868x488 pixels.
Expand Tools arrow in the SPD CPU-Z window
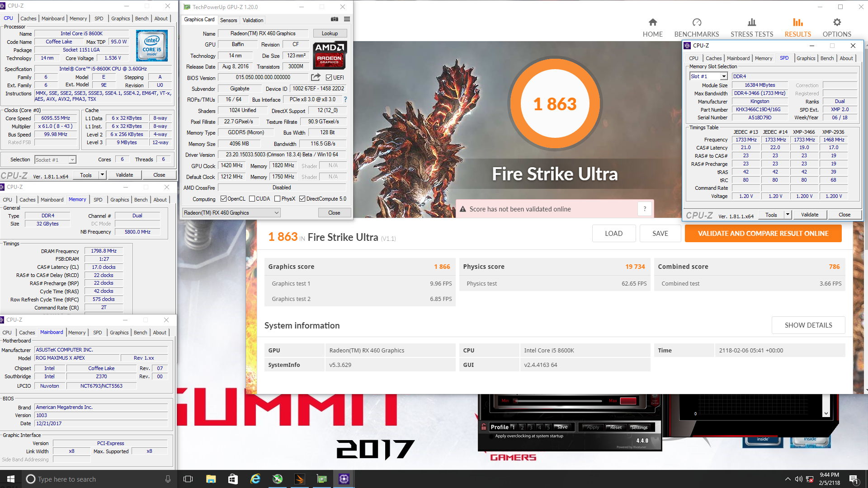point(788,215)
